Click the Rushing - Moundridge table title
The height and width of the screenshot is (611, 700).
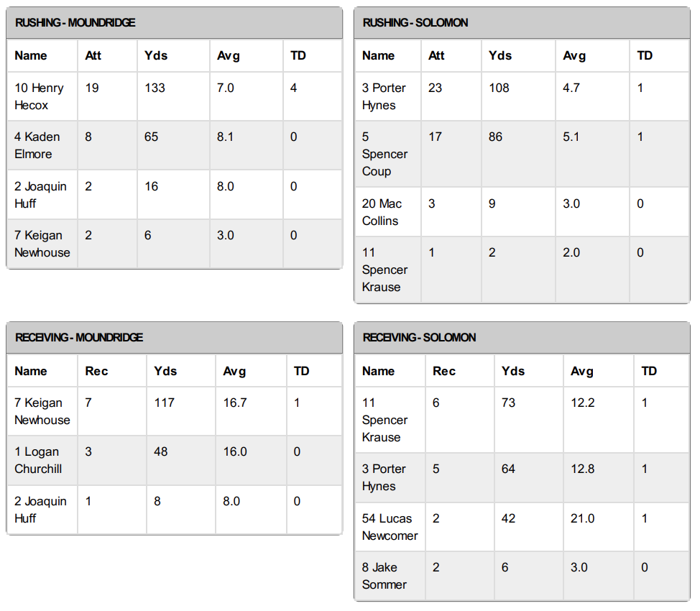point(75,23)
